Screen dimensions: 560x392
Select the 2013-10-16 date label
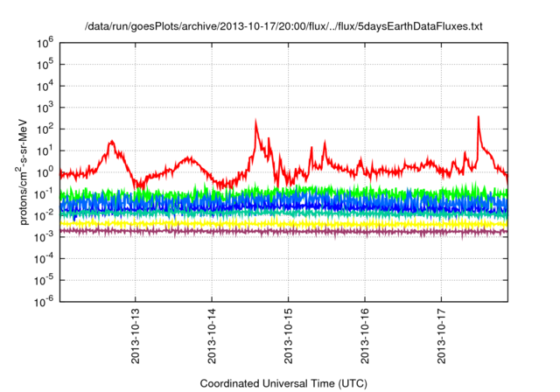tap(365, 336)
